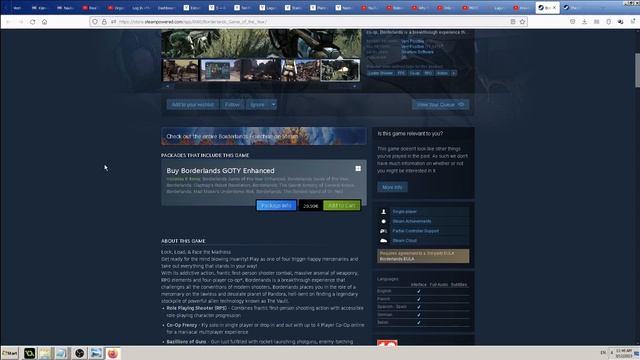This screenshot has height=360, width=640.
Task: Select the fifth highlighted screenshot thumbnail
Action: pos(340,70)
